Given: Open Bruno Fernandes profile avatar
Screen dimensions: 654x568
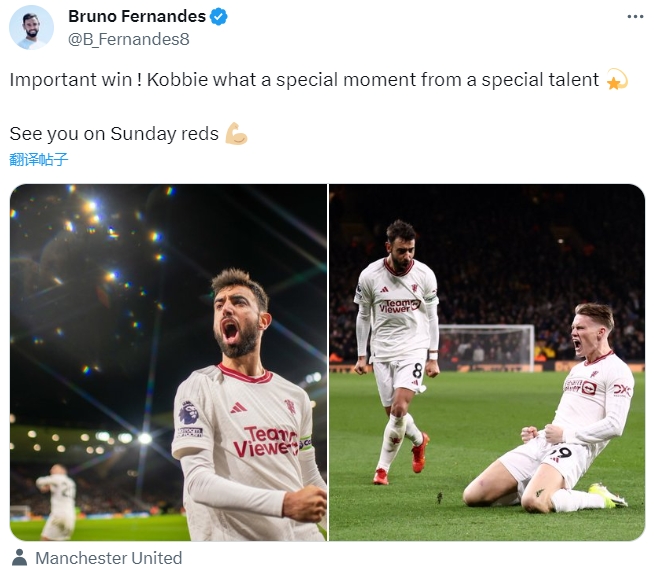Looking at the screenshot, I should click(31, 28).
